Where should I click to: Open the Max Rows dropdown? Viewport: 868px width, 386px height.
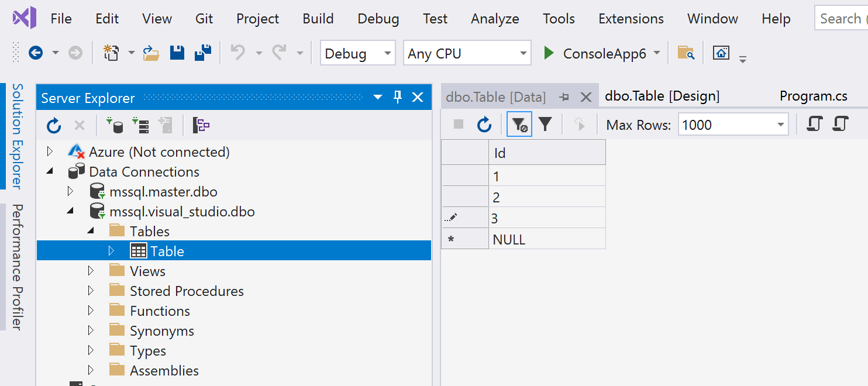coord(780,124)
